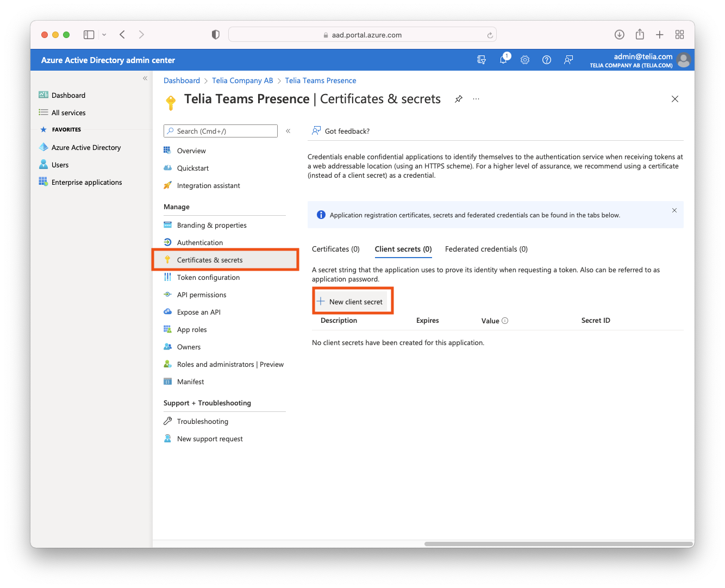Viewport: 725px width, 588px height.
Task: Click Branding & properties icon
Action: 167,225
